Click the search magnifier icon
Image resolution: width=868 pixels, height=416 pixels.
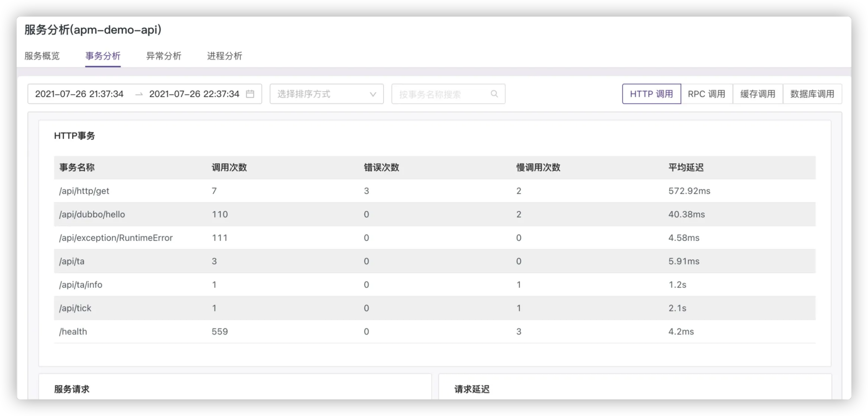(x=494, y=94)
